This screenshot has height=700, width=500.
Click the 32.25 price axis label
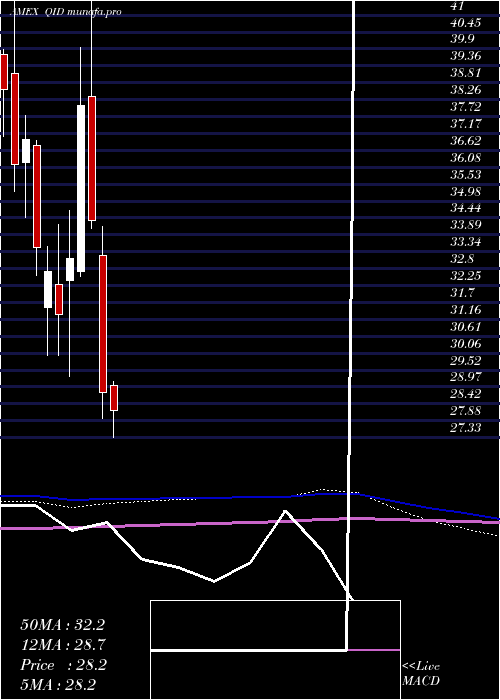point(466,276)
